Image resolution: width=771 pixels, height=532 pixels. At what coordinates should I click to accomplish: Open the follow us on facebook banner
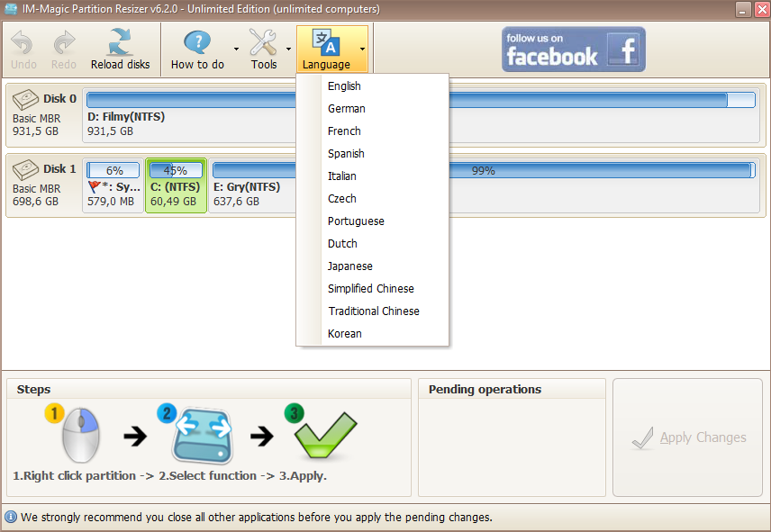(x=574, y=50)
